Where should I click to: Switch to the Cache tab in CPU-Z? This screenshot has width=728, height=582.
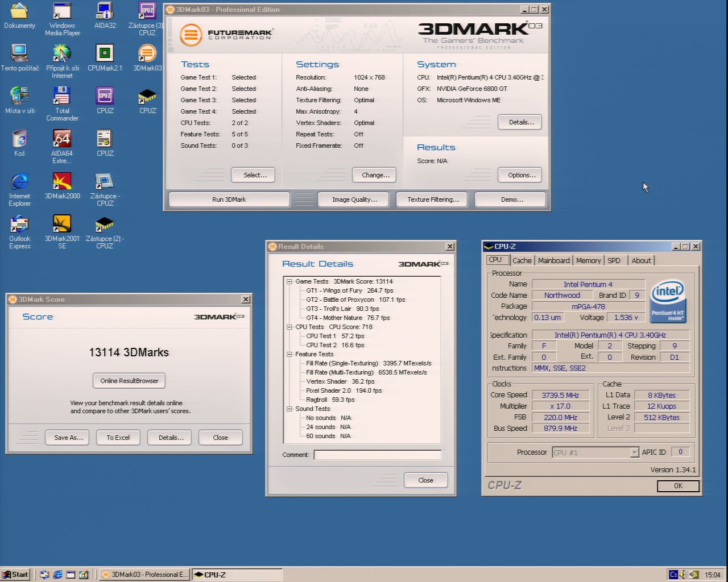pyautogui.click(x=522, y=260)
